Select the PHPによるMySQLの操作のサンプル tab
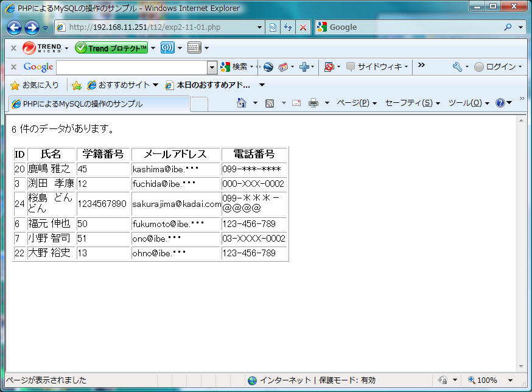The height and width of the screenshot is (392, 532). (x=97, y=104)
